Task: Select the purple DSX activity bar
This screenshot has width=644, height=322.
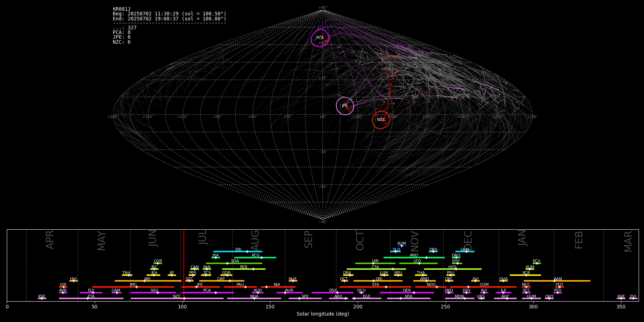Action: pos(332,293)
